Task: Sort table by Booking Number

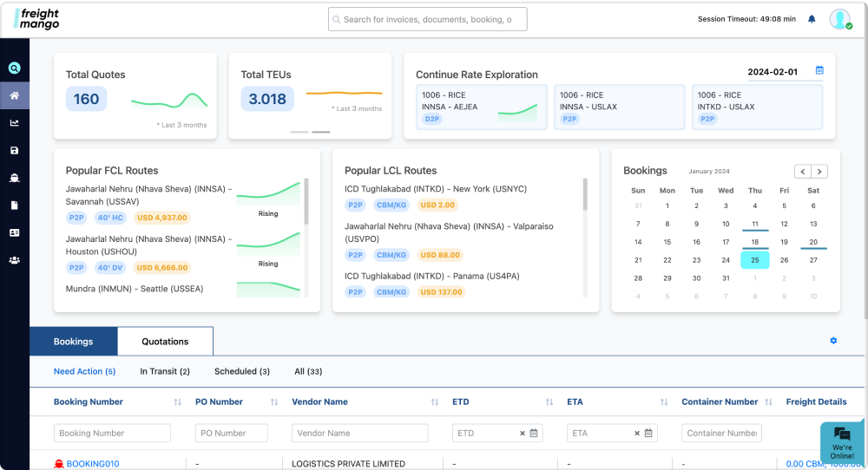Action: (177, 402)
